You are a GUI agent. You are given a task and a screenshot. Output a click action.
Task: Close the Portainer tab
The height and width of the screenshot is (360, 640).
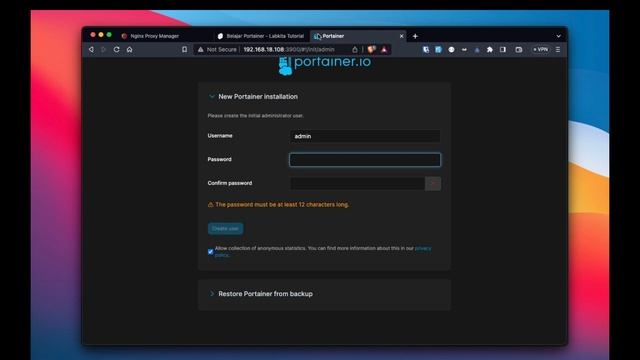(401, 36)
